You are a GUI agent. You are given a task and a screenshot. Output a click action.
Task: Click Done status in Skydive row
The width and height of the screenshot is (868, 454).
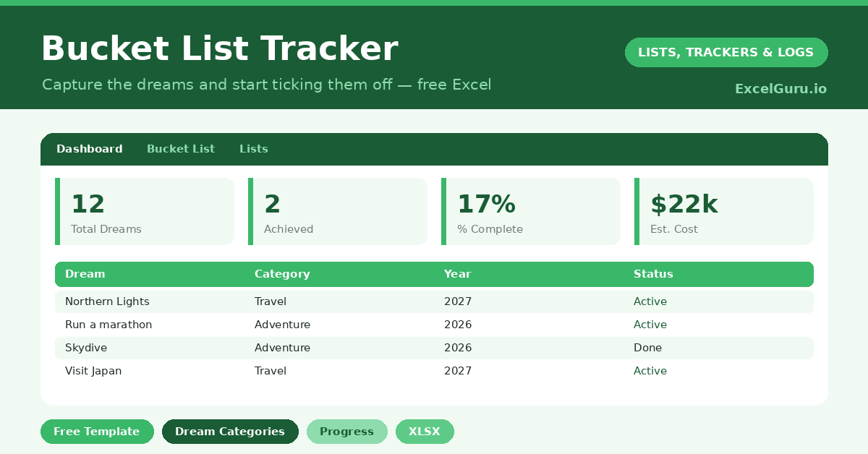tap(648, 348)
